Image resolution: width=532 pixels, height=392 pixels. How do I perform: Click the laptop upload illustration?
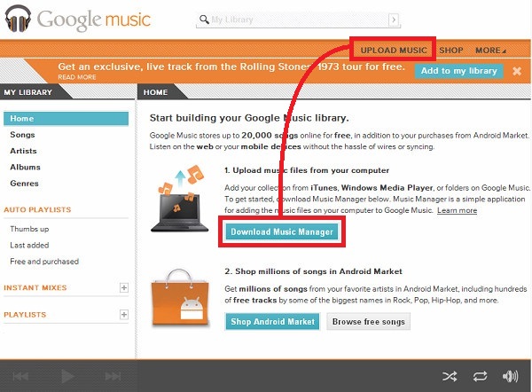pos(180,199)
